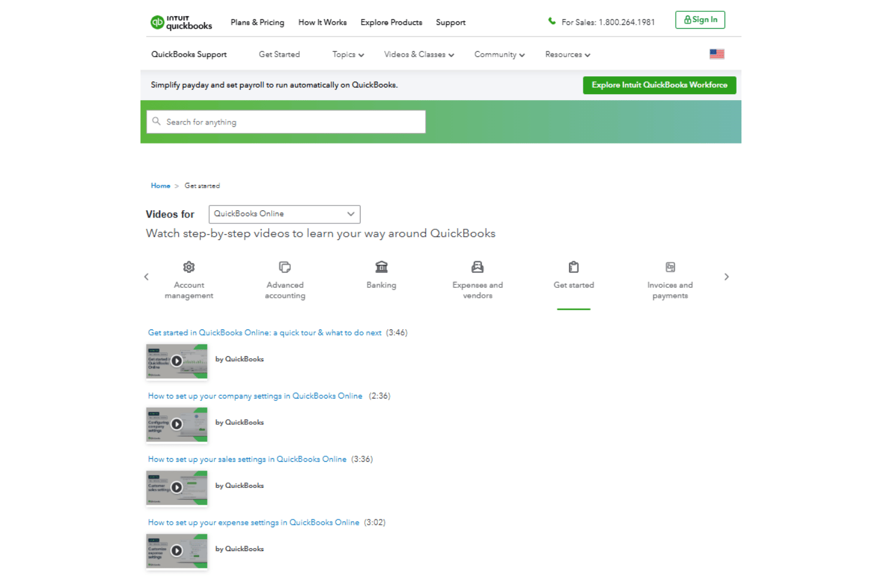Expand the Community dropdown menu
Screen dimensions: 882x588
point(499,55)
